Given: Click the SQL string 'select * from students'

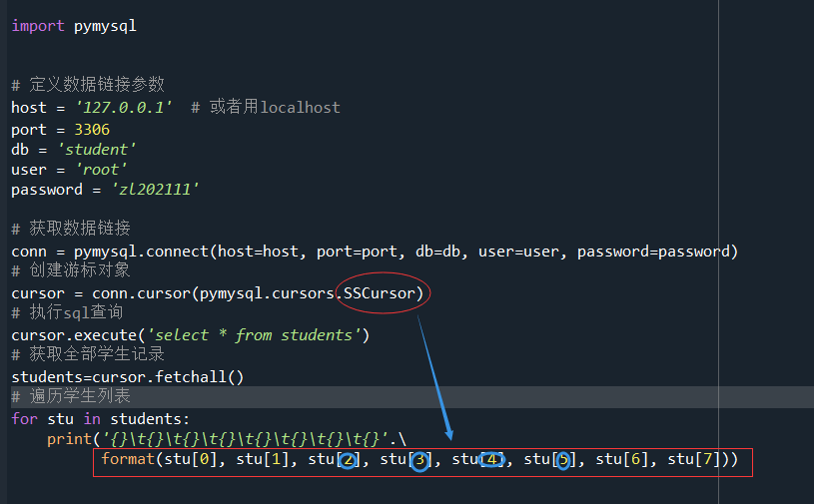Looking at the screenshot, I should pos(254,335).
